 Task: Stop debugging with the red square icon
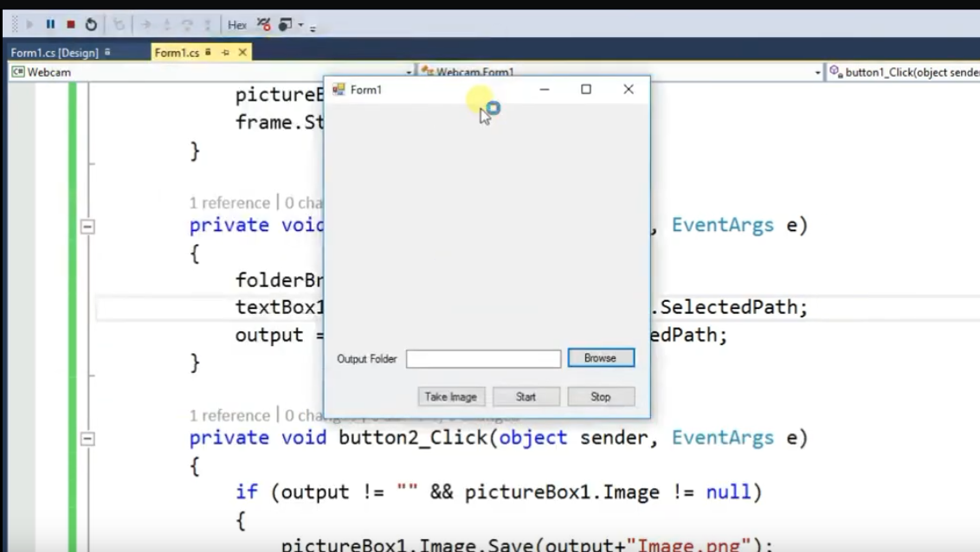pos(71,24)
